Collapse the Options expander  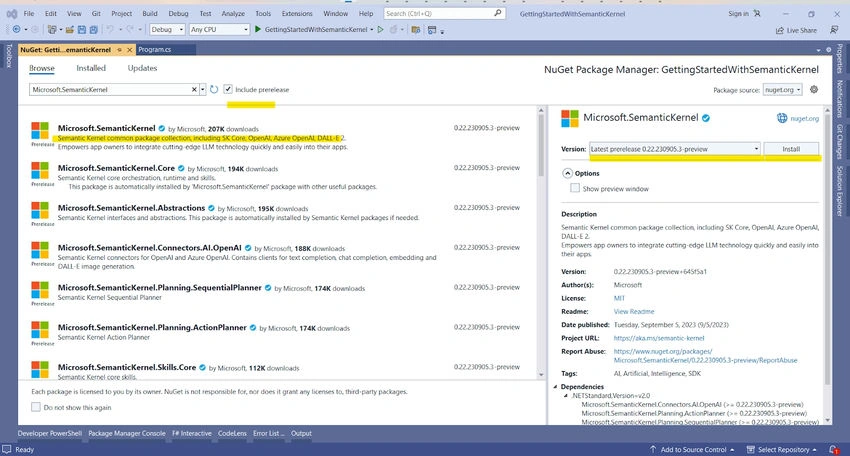coord(567,173)
